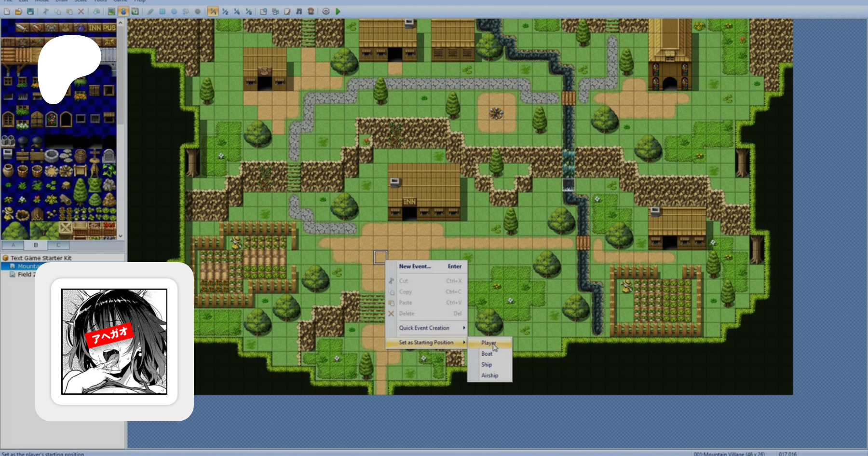This screenshot has height=456, width=868.
Task: Pick Airship in the starting position submenu
Action: 489,375
